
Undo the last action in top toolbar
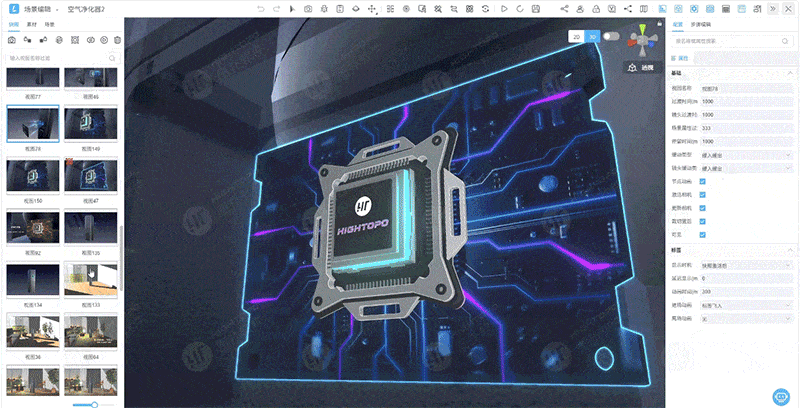(261, 9)
